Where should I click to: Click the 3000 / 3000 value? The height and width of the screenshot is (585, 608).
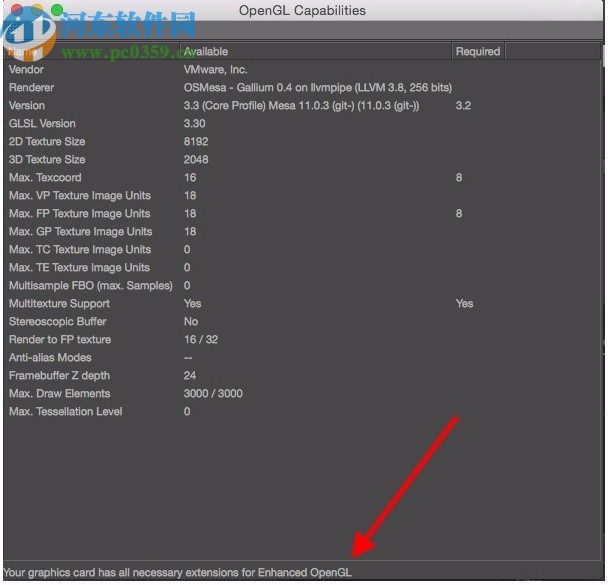click(213, 394)
